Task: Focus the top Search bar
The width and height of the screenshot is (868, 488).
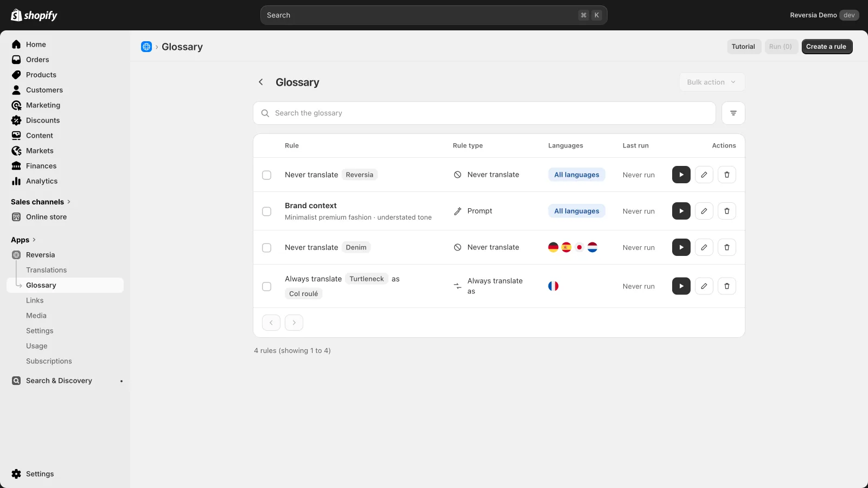Action: [434, 15]
